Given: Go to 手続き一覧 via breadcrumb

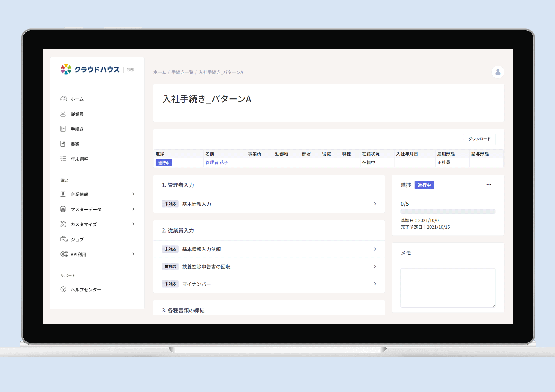Looking at the screenshot, I should (182, 72).
